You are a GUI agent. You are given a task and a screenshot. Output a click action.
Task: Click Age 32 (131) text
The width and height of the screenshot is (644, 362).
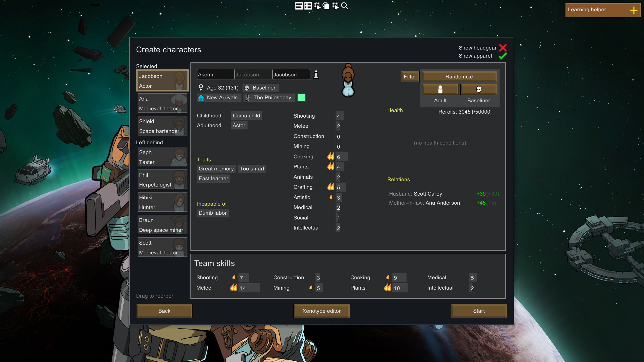(223, 88)
